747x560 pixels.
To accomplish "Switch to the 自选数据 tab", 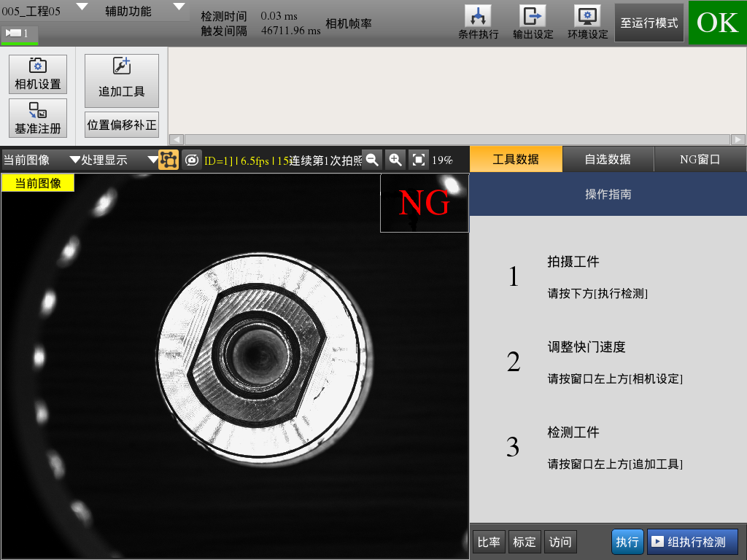I will pyautogui.click(x=608, y=159).
